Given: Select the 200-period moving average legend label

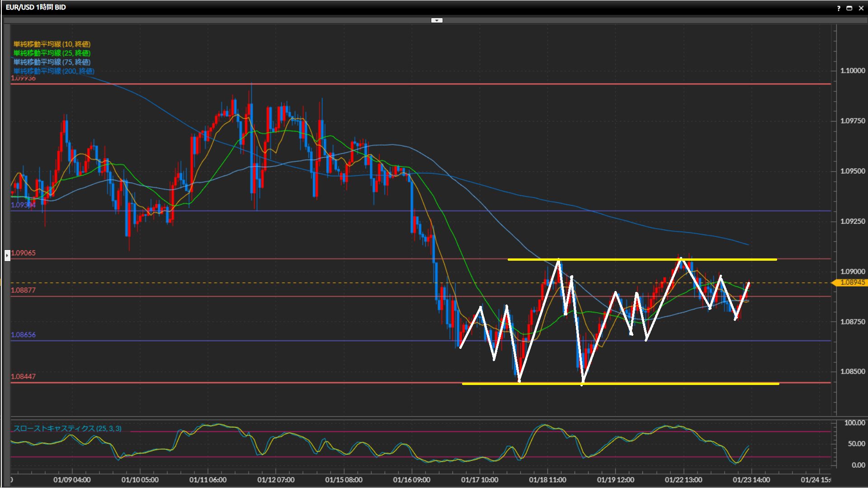Looking at the screenshot, I should tap(54, 71).
